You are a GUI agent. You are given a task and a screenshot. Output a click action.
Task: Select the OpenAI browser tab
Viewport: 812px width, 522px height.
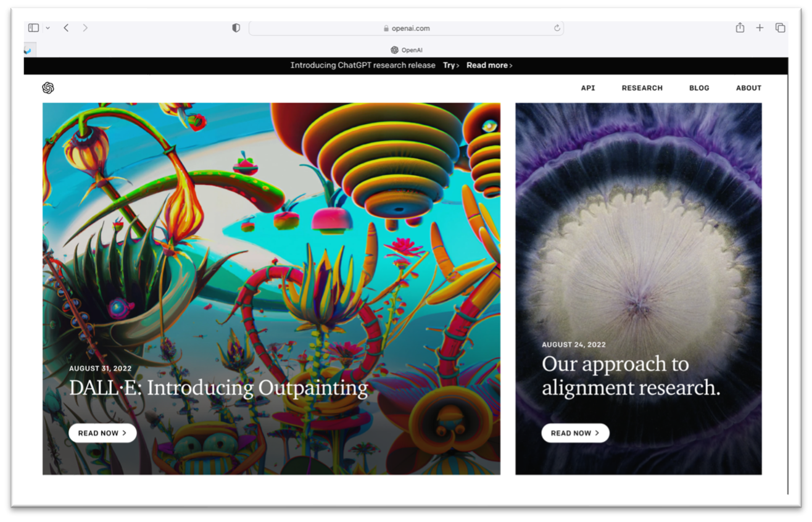click(x=406, y=50)
